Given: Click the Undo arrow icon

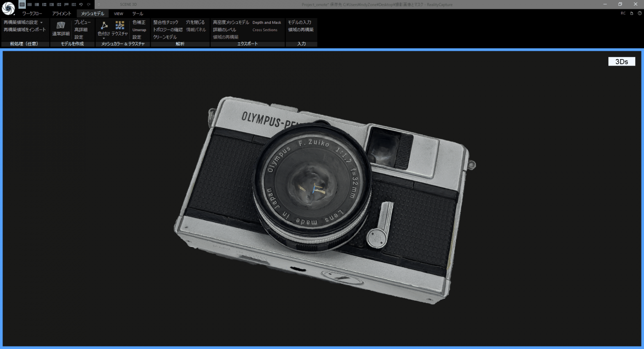Looking at the screenshot, I should click(80, 4).
